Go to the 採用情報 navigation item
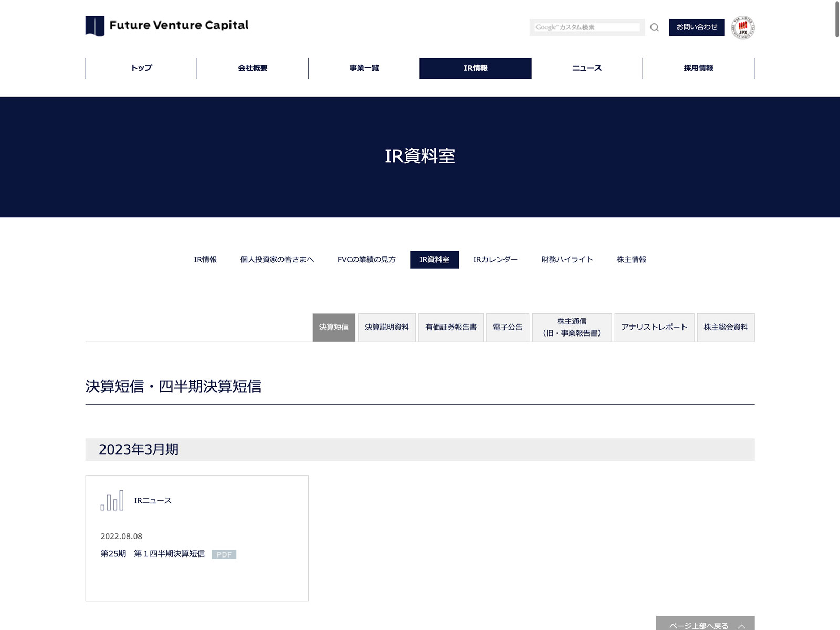 click(x=698, y=68)
